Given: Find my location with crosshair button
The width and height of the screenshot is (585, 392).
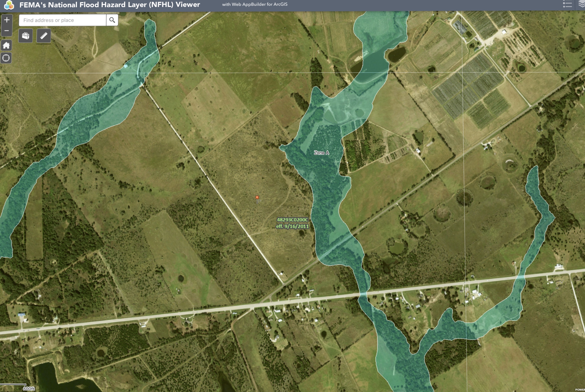Looking at the screenshot, I should (x=6, y=58).
